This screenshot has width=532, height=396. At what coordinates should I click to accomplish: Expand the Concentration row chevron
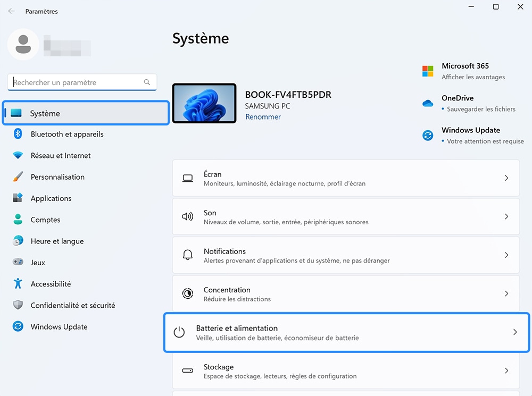pyautogui.click(x=506, y=293)
